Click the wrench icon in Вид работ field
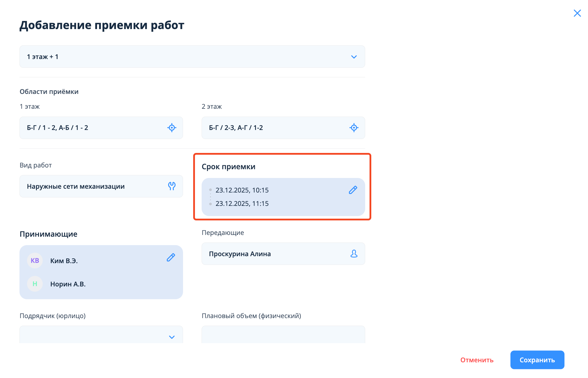Image resolution: width=588 pixels, height=378 pixels. click(x=172, y=186)
